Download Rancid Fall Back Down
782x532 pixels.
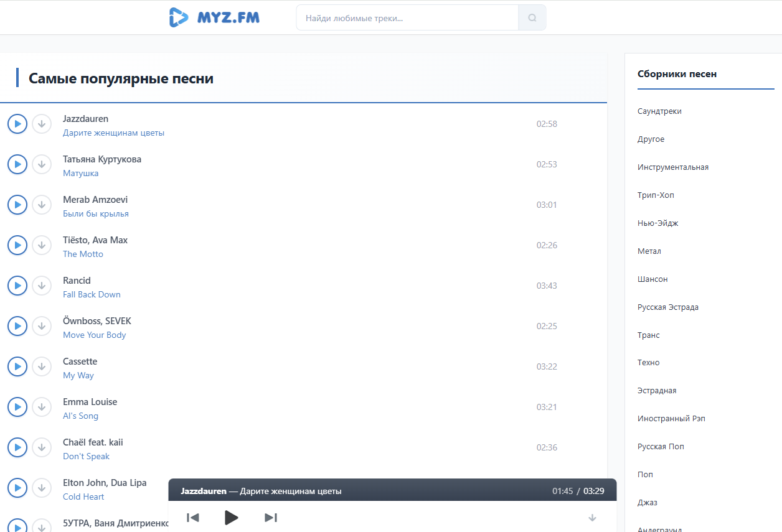[x=42, y=286]
